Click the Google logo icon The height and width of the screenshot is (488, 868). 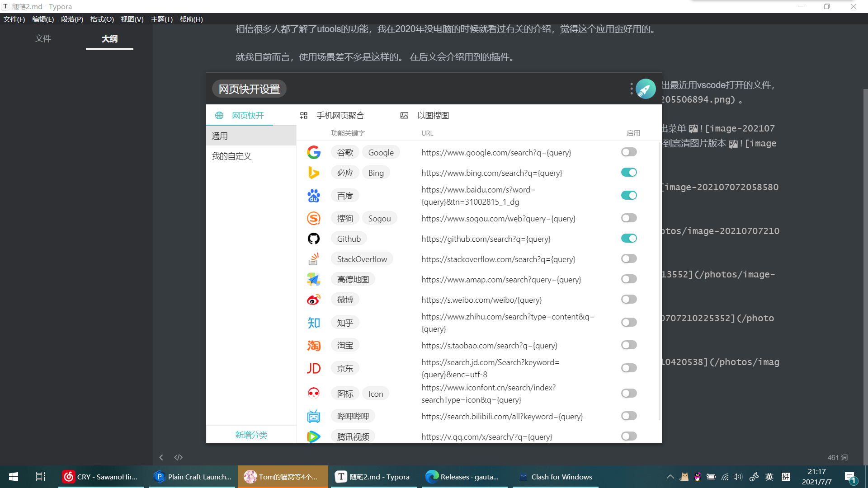coord(313,152)
